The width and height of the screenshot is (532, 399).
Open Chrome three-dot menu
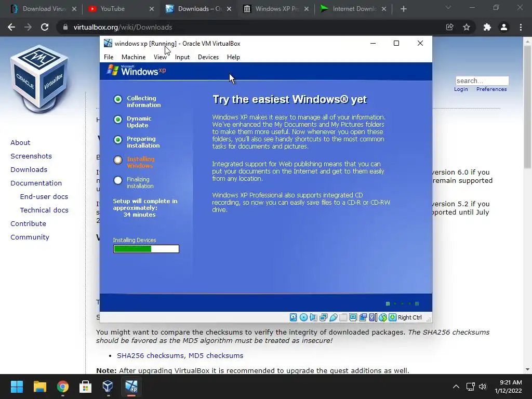[521, 27]
